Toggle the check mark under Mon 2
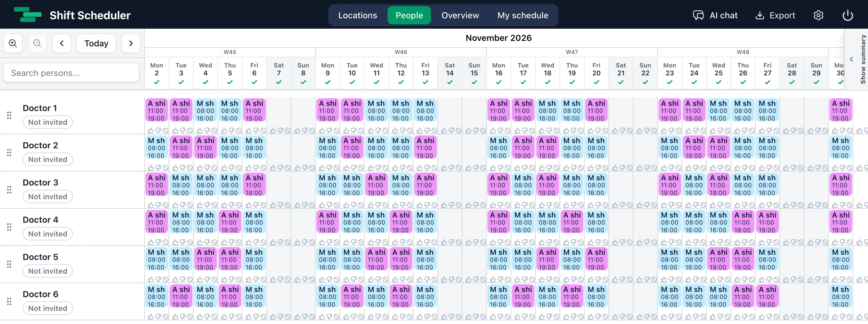 (156, 82)
